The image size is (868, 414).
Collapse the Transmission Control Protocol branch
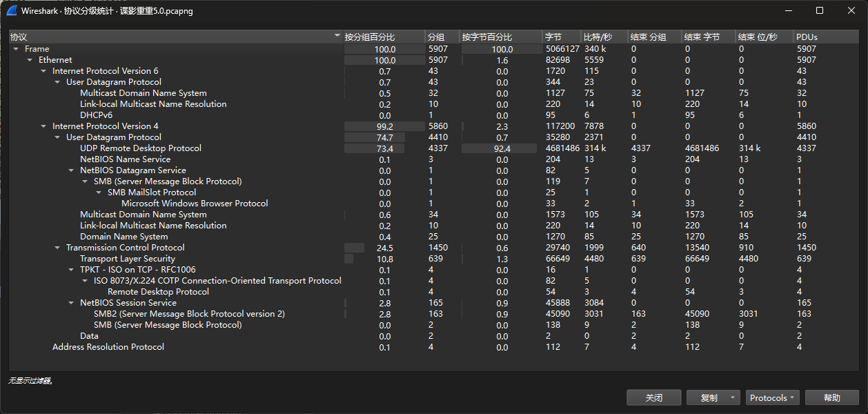click(x=57, y=248)
